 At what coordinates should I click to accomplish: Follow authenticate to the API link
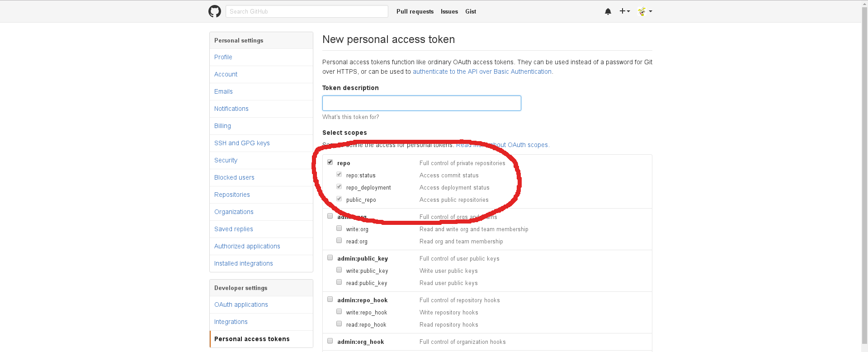[482, 71]
